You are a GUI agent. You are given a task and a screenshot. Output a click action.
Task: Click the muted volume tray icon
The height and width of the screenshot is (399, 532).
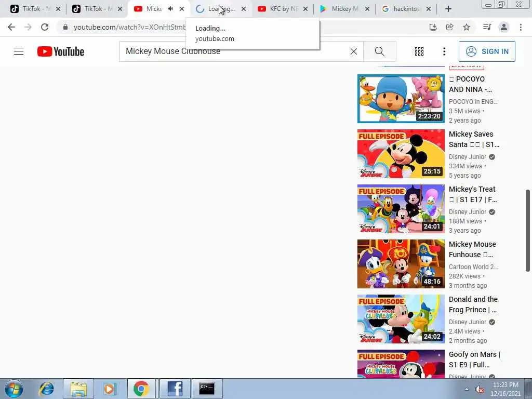[x=480, y=390]
